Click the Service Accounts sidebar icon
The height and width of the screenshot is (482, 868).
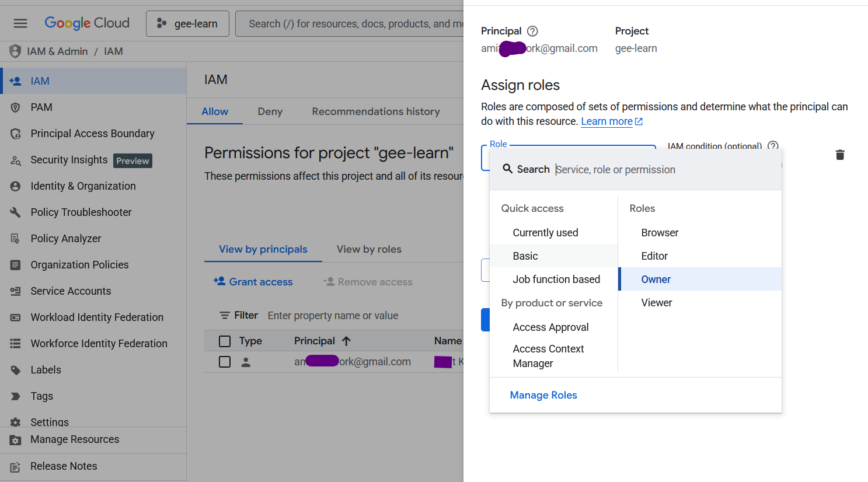click(x=15, y=291)
